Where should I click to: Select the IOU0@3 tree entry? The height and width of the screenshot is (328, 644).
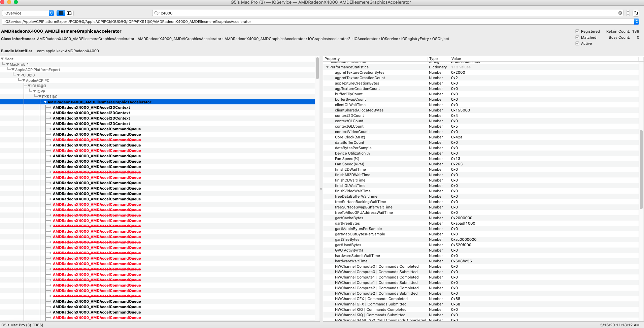click(39, 86)
